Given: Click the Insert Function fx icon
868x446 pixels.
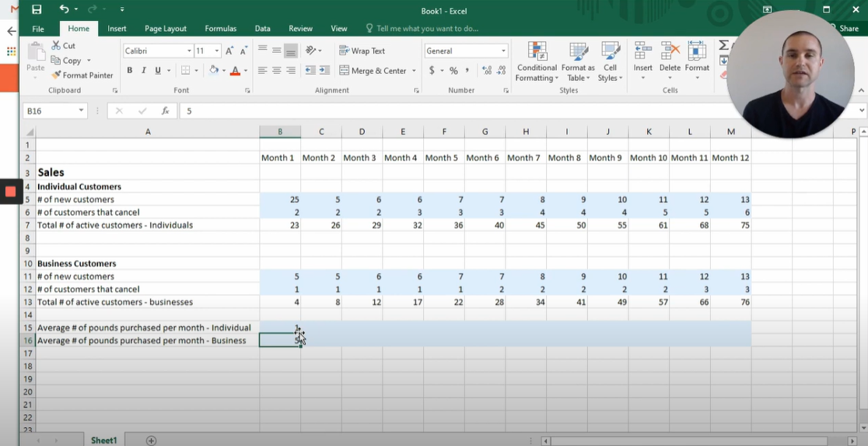Looking at the screenshot, I should (165, 111).
